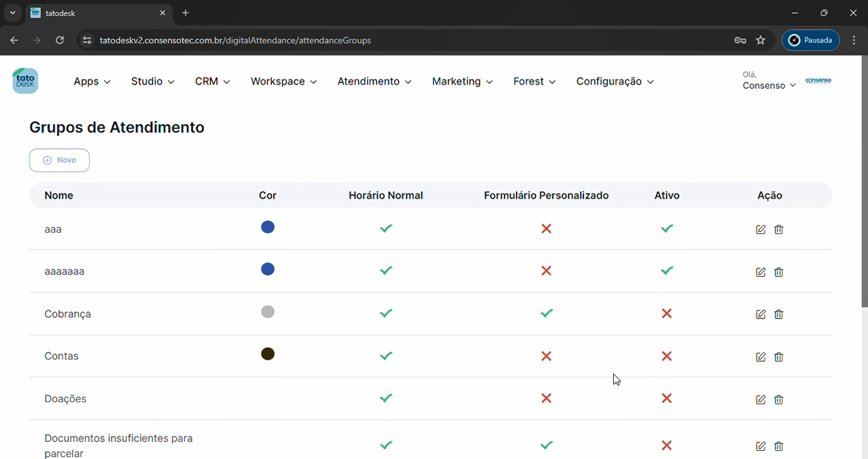The height and width of the screenshot is (459, 868).
Task: Click the Novo button
Action: (59, 160)
